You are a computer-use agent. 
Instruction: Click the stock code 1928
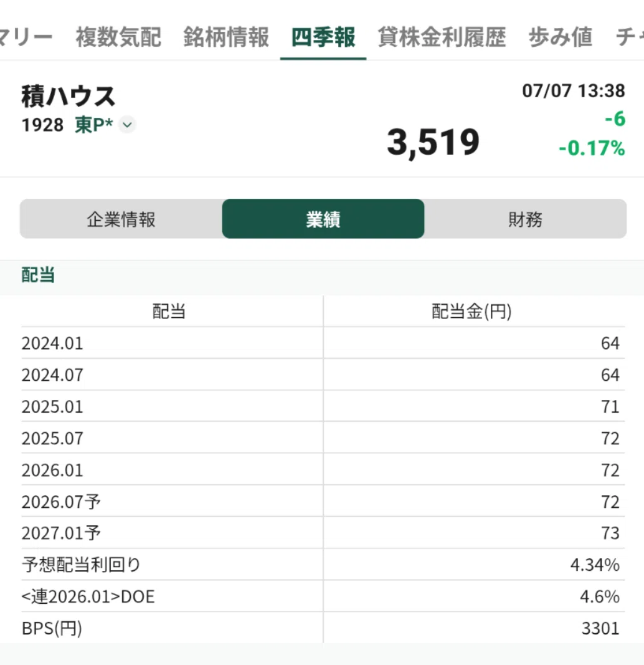pyautogui.click(x=42, y=125)
